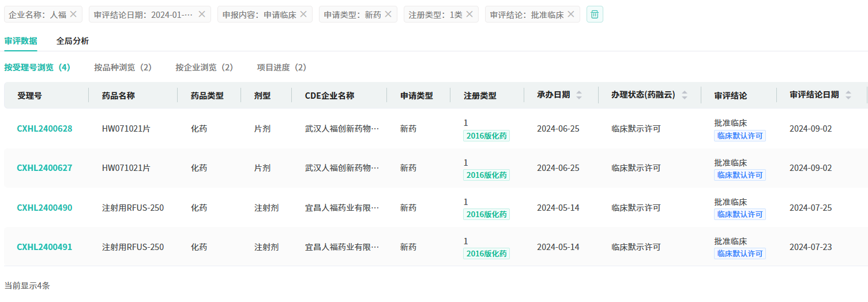The height and width of the screenshot is (302, 868).
Task: Remove the 申报内容：申请临床 filter tag
Action: (303, 14)
